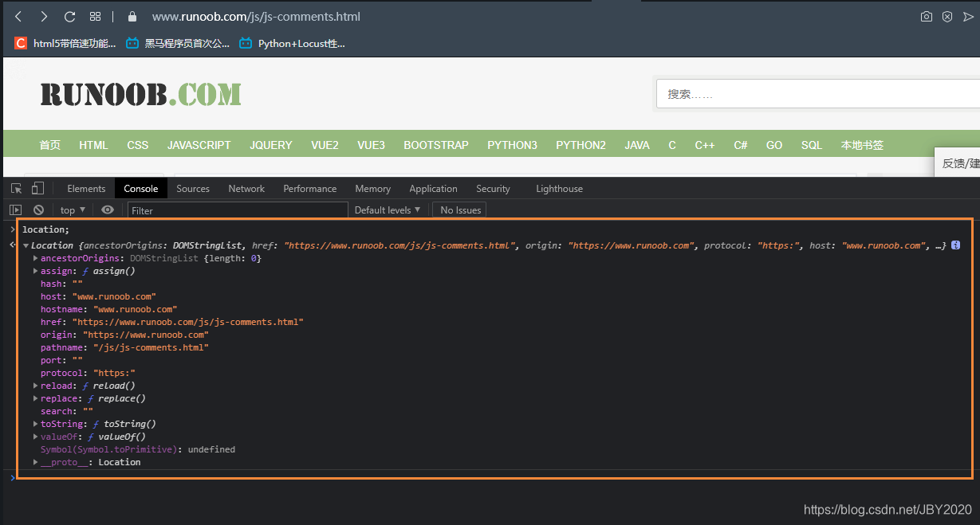This screenshot has width=980, height=525.
Task: Expand the __proto__ Location entry
Action: (x=35, y=463)
